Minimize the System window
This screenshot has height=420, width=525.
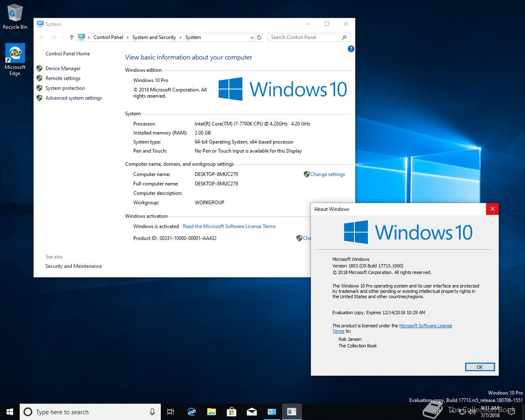pos(308,24)
